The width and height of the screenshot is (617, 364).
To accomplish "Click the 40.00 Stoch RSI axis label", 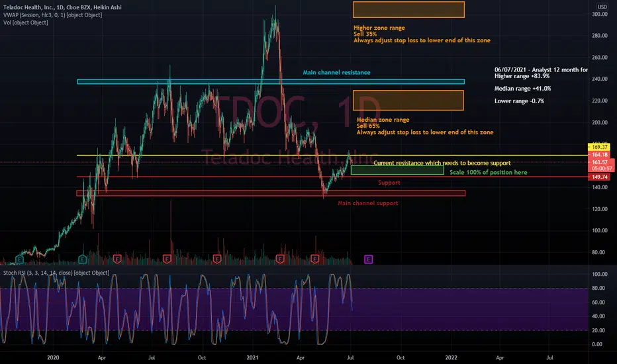I will [598, 316].
